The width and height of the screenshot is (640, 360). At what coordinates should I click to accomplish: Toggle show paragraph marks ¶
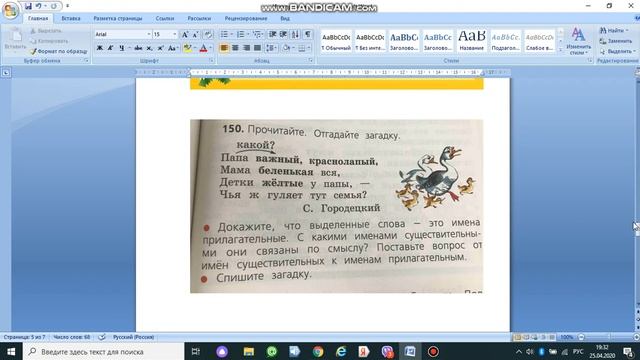(x=308, y=34)
